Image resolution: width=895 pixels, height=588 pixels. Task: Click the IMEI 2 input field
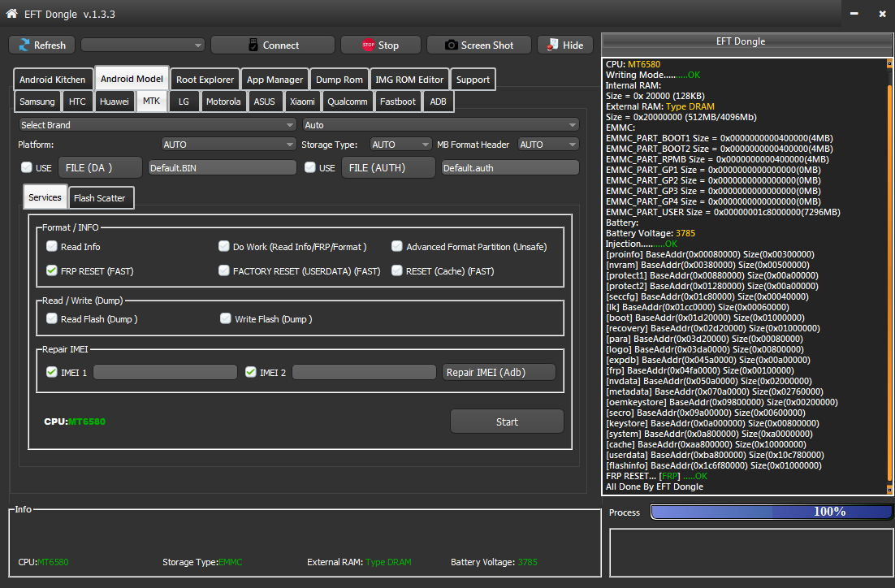pos(364,372)
